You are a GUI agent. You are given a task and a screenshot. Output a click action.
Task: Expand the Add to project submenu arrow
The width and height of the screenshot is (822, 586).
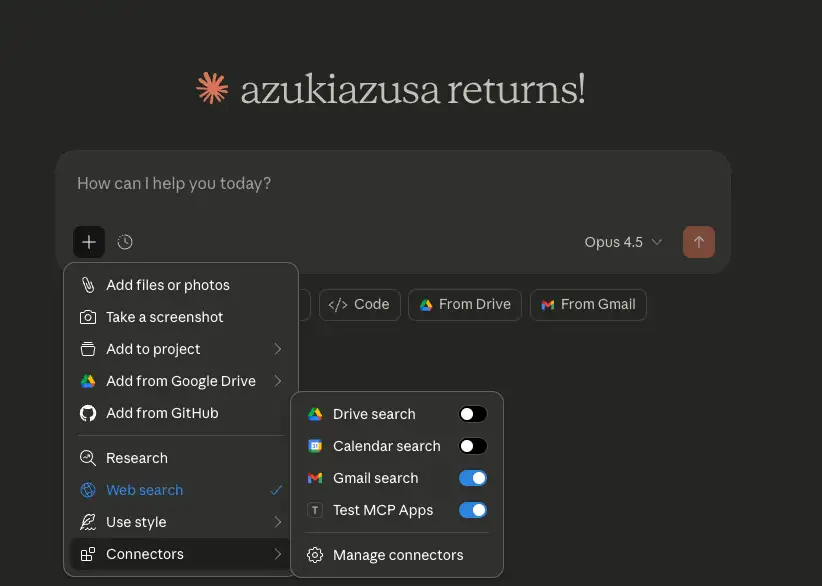click(x=277, y=349)
